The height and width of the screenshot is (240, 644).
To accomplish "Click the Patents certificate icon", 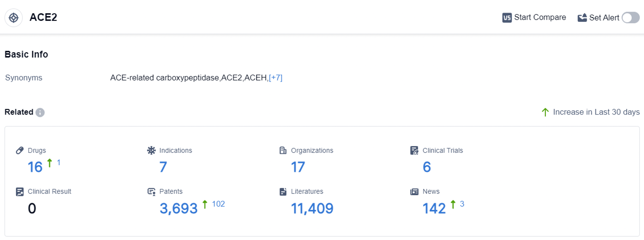I will (x=151, y=192).
